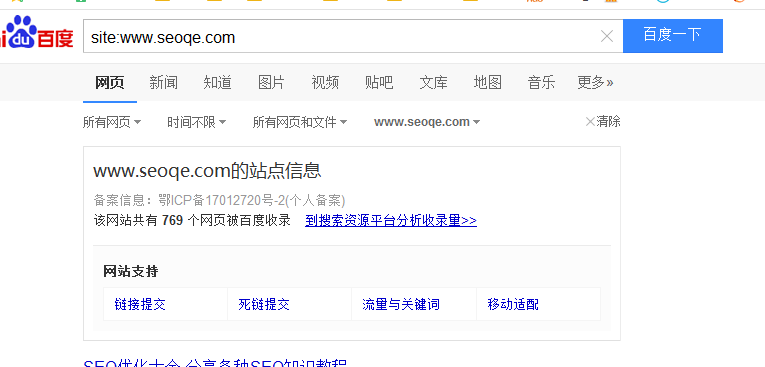Open the 知道 tab
The height and width of the screenshot is (367, 765).
click(217, 82)
